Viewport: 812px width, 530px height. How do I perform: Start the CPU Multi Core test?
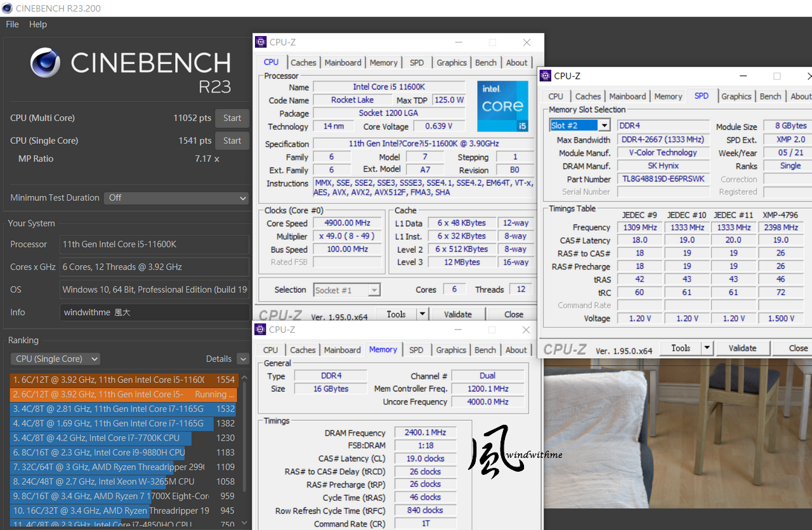(232, 118)
